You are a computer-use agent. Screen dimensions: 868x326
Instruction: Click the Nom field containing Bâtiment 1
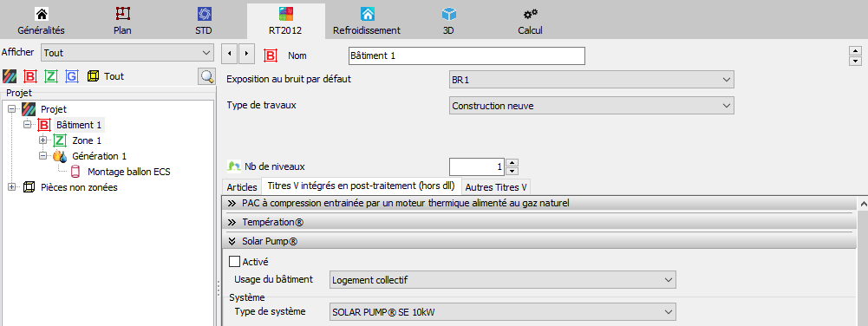(467, 55)
